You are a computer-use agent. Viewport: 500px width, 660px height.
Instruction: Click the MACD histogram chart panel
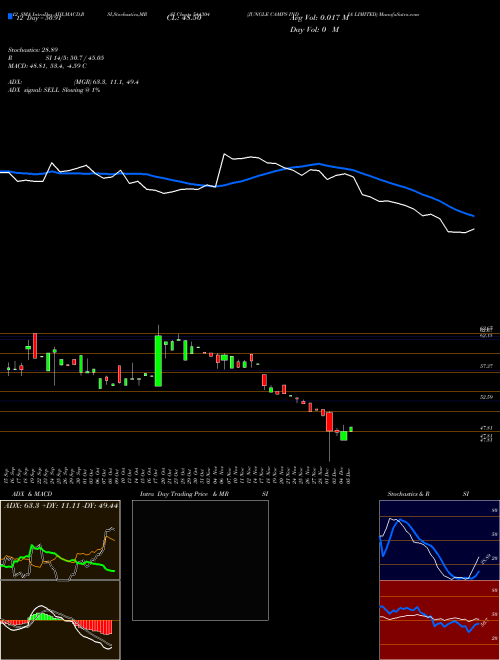[x=60, y=620]
